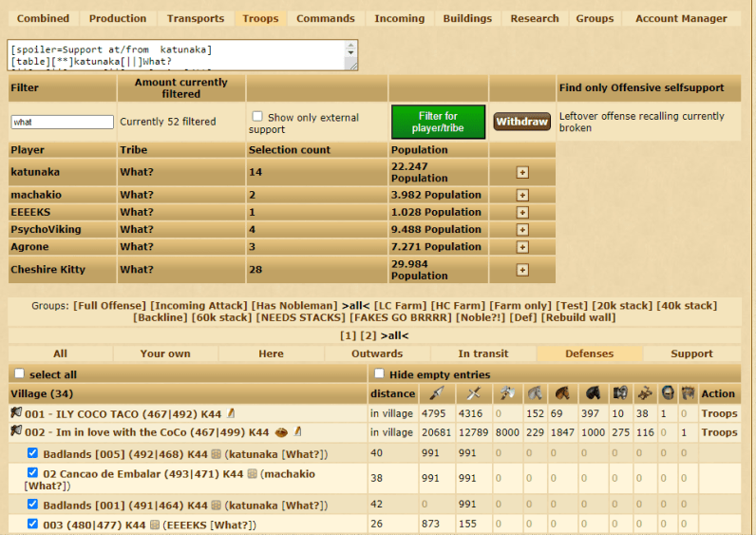Click the black horse heavy cavalry icon

point(593,393)
